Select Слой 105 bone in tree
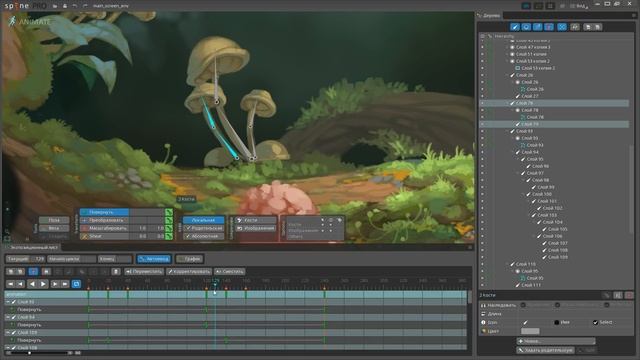 coord(558,229)
